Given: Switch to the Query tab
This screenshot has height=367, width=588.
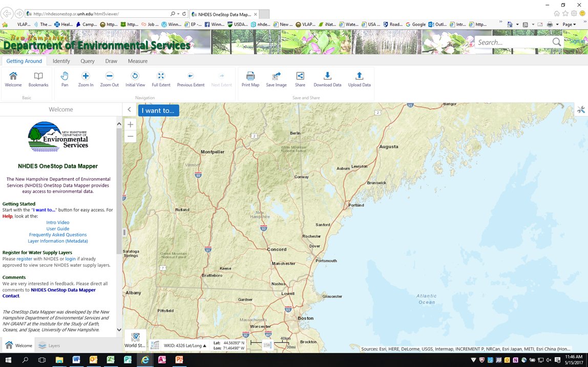Looking at the screenshot, I should (88, 61).
